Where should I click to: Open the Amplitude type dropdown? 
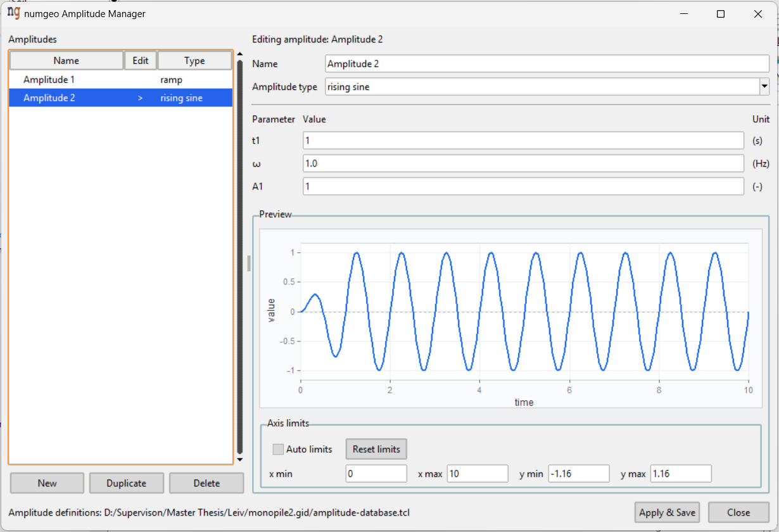[x=547, y=87]
